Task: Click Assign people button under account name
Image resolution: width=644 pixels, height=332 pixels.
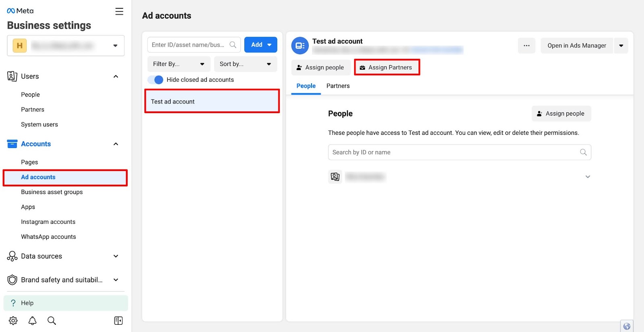Action: pos(321,68)
